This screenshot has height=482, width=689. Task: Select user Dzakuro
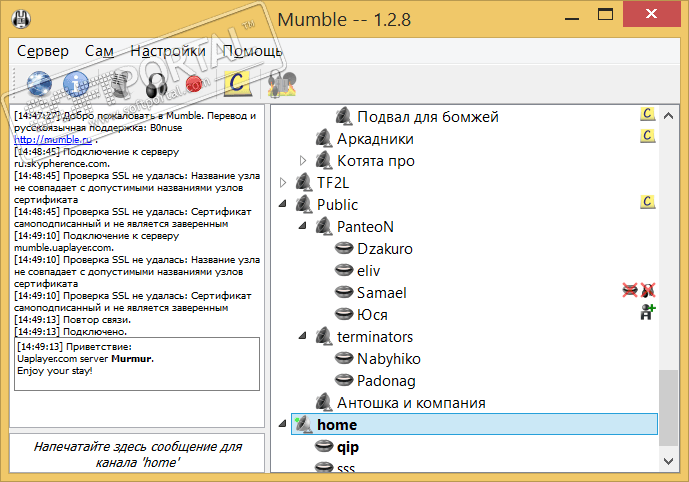(x=384, y=249)
